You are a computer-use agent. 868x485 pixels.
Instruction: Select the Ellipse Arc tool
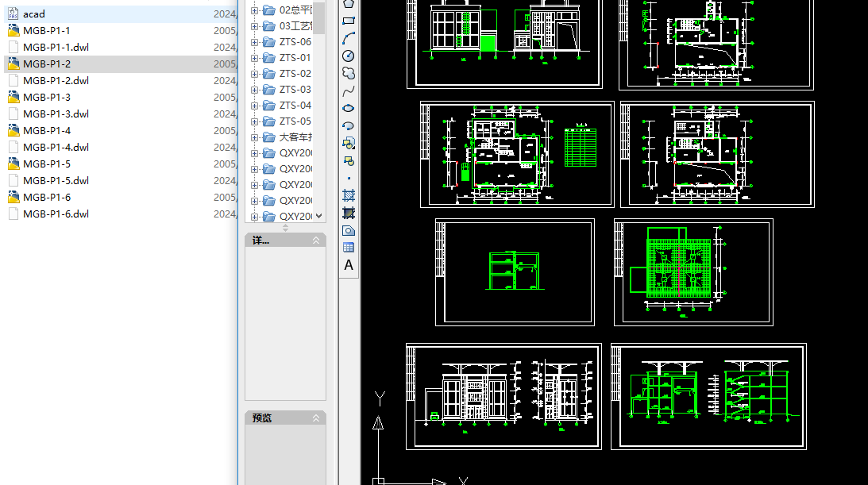348,126
